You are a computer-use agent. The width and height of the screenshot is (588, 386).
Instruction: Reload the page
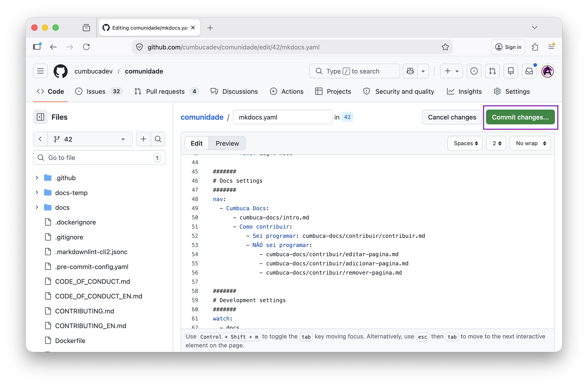pos(86,47)
